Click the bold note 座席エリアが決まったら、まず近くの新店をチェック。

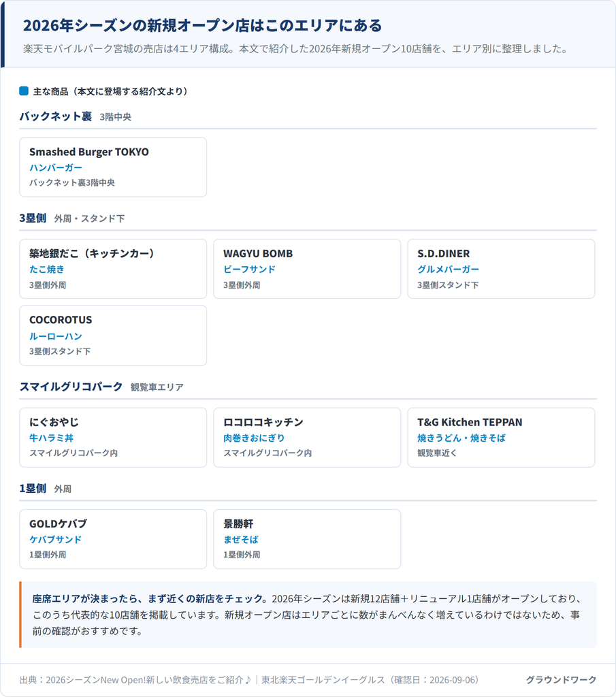[x=150, y=599]
